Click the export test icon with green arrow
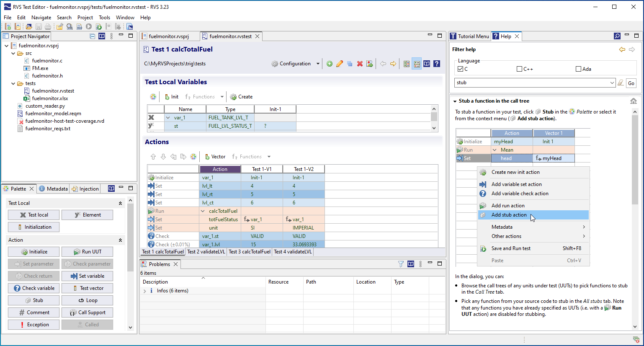This screenshot has height=346, width=644. [370, 64]
